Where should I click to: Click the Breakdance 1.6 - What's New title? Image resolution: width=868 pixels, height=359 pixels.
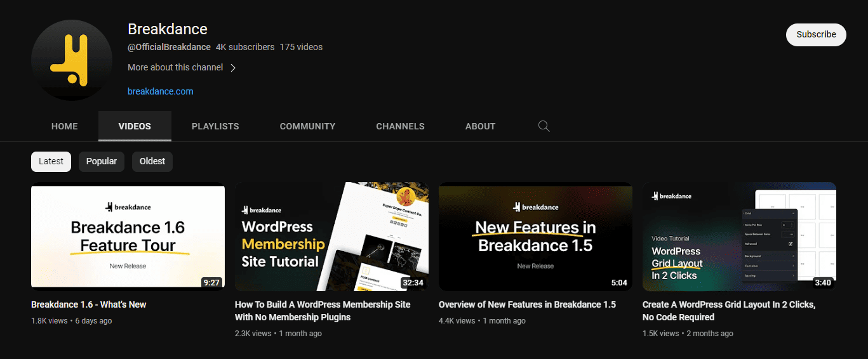(x=89, y=304)
